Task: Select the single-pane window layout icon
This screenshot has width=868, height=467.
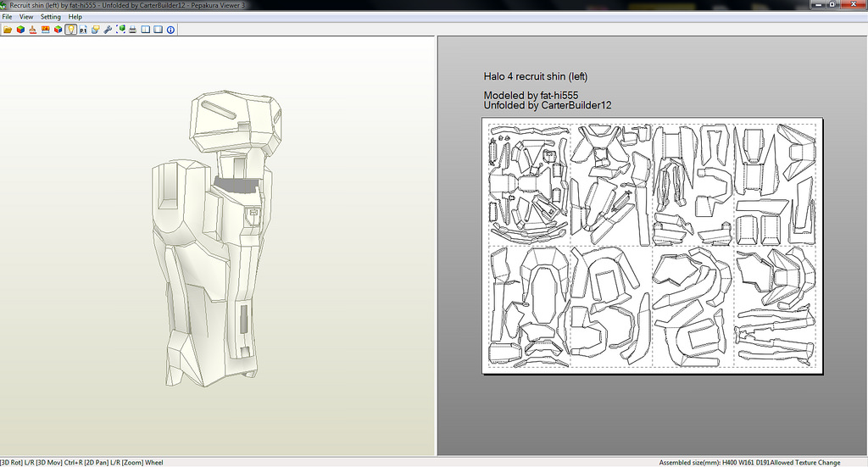Action: click(159, 30)
